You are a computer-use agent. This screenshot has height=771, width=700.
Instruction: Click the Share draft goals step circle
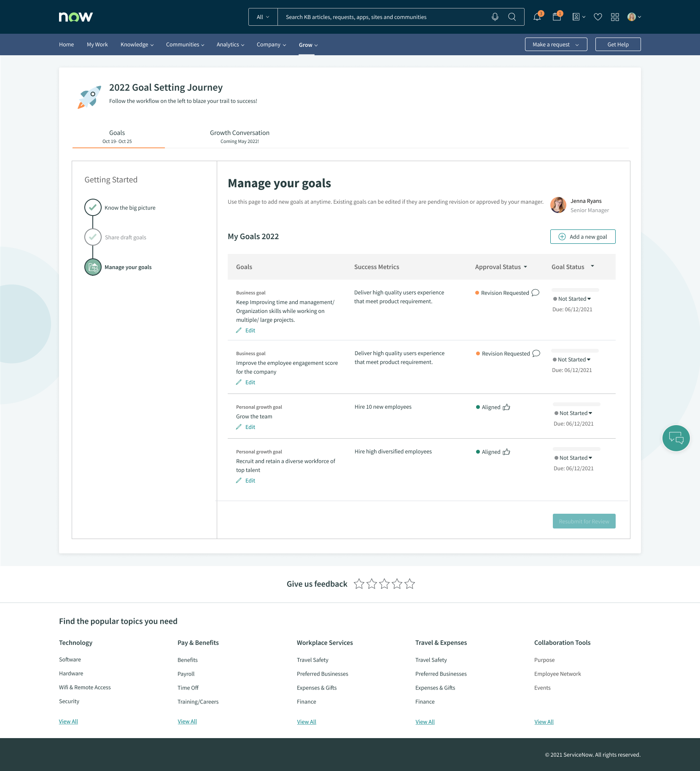93,237
